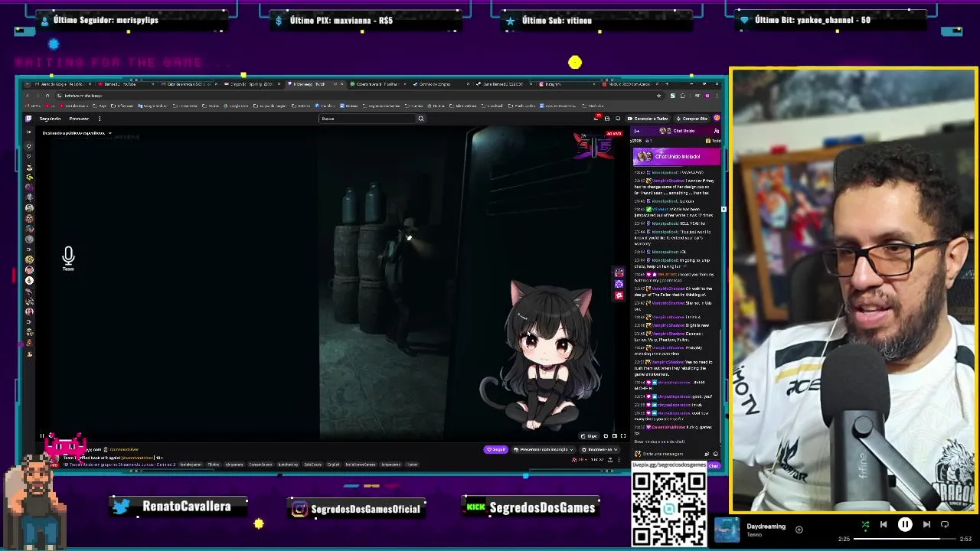Bookmark the page with the star icon

(x=658, y=96)
